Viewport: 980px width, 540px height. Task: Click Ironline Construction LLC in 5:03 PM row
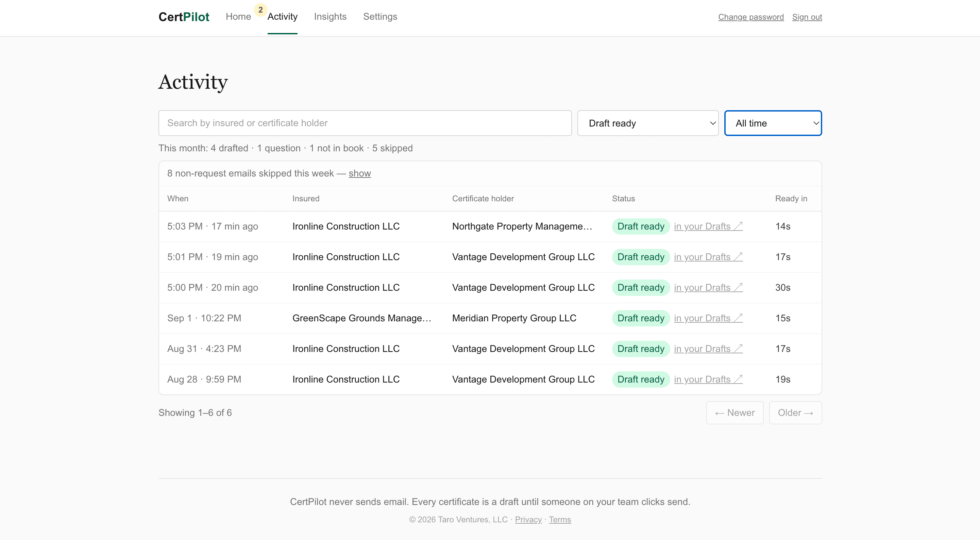pos(346,226)
